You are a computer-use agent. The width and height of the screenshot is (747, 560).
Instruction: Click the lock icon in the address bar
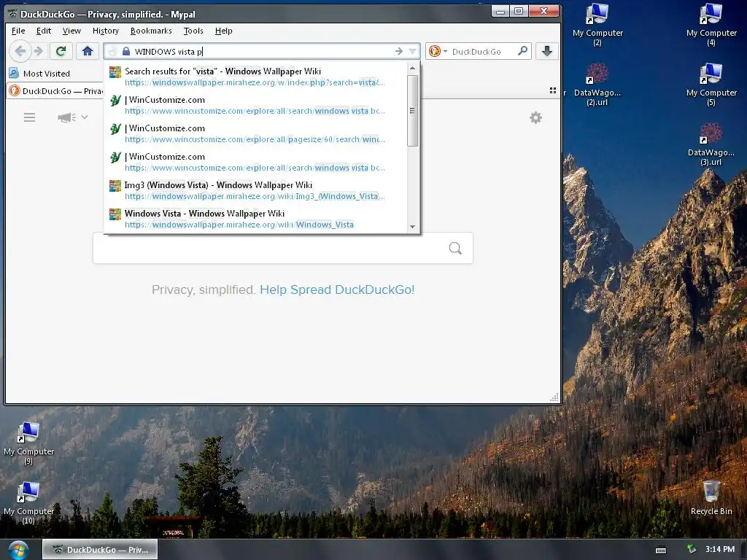tap(126, 52)
